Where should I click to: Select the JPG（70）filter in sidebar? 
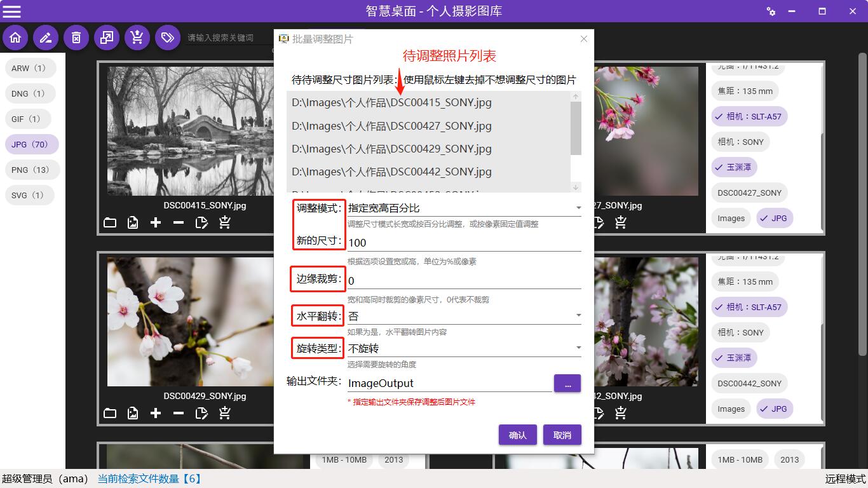[x=31, y=144]
